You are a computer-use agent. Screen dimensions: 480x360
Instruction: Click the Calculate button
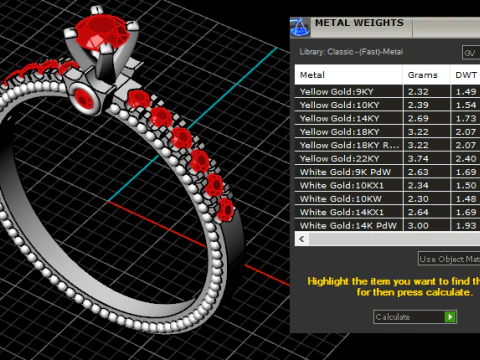[x=415, y=317]
